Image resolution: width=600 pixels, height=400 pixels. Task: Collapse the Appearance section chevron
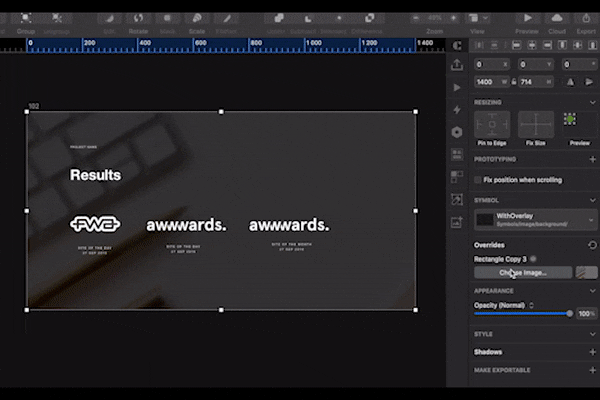pos(592,291)
